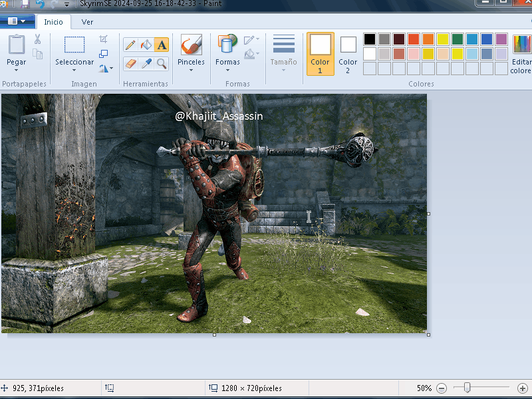Select Color 2 button
The image size is (532, 399).
pos(348,54)
